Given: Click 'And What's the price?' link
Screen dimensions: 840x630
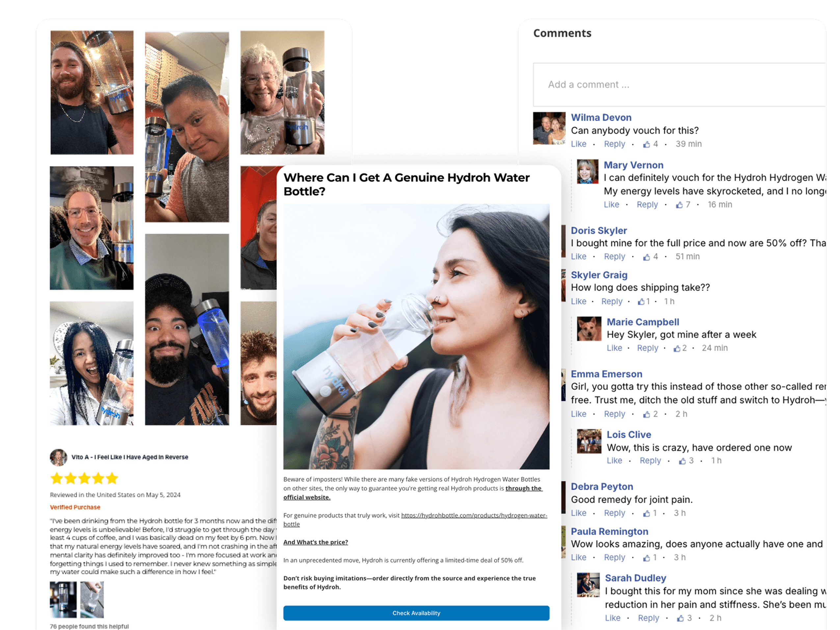Looking at the screenshot, I should (x=315, y=543).
